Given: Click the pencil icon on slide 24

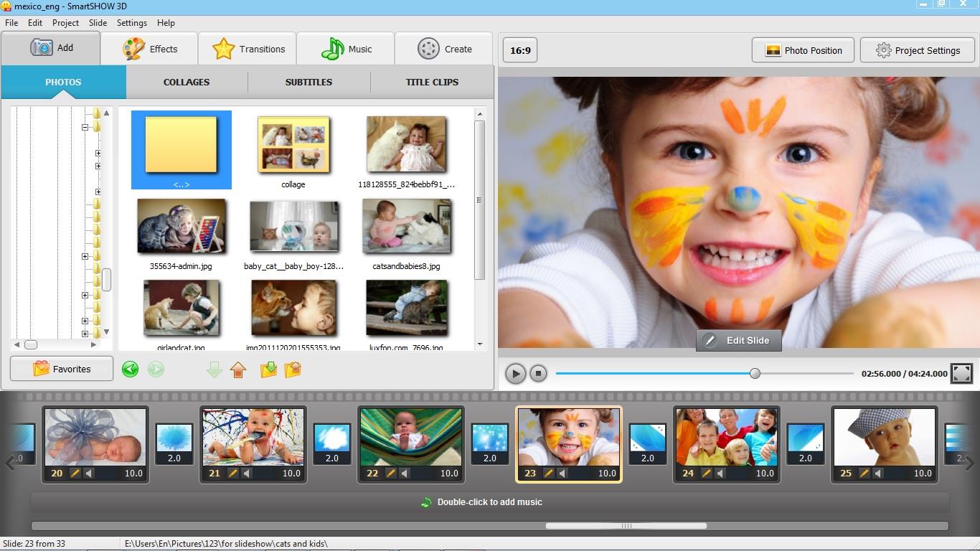Looking at the screenshot, I should [x=707, y=474].
